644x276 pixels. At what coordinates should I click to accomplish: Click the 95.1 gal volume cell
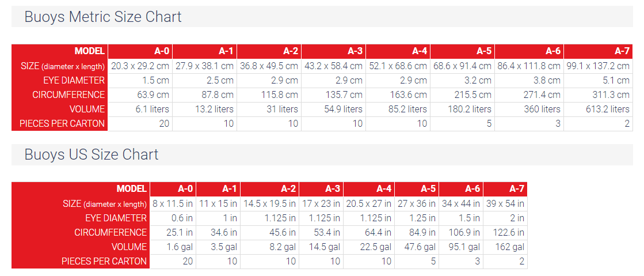462,247
